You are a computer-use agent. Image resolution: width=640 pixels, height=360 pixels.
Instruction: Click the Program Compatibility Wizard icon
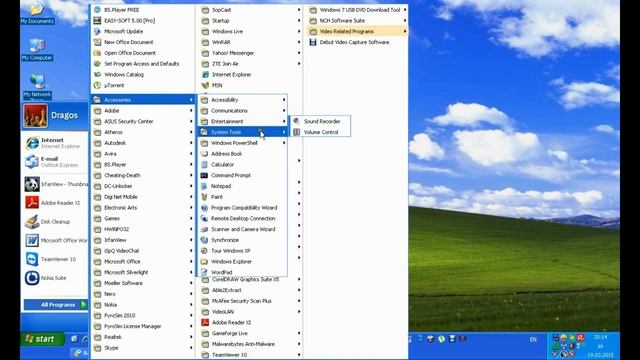click(x=204, y=208)
